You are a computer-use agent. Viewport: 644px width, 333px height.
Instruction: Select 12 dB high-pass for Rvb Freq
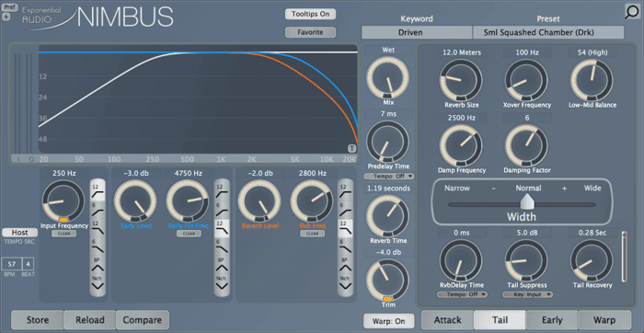pos(345,190)
